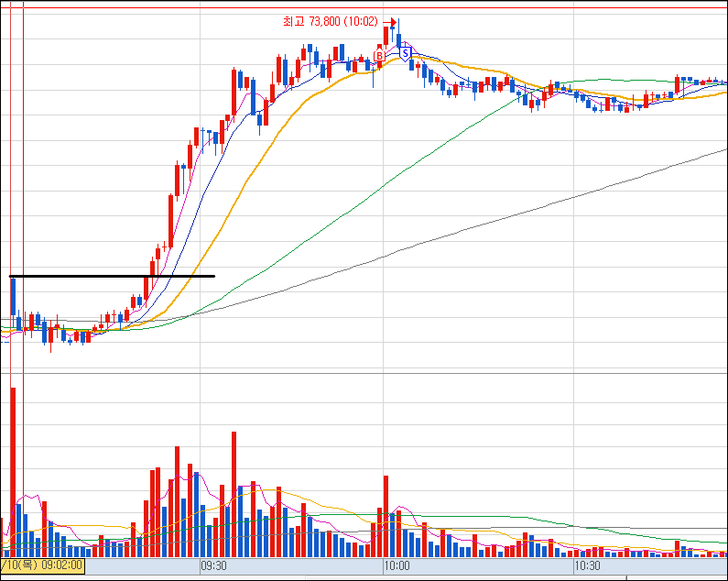Select the high price label 최고 73,800 (10:02)

click(x=331, y=21)
